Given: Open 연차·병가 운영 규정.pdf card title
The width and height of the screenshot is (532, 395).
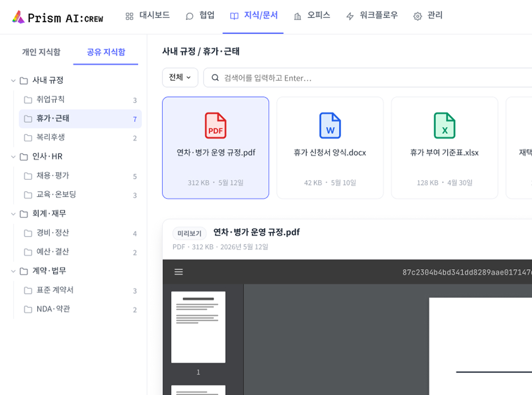Looking at the screenshot, I should (216, 152).
